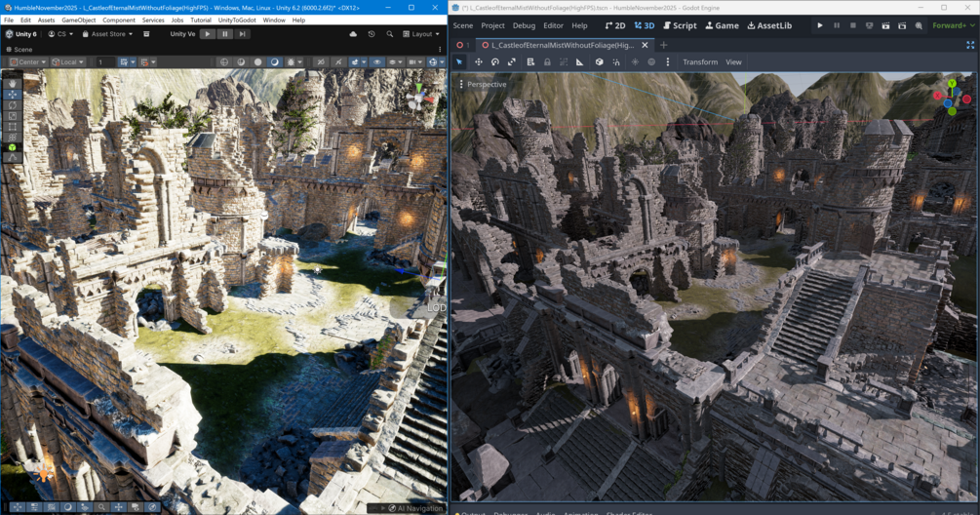Image resolution: width=980 pixels, height=515 pixels.
Task: Open Unity scene camera settings dropdown
Action: click(414, 61)
